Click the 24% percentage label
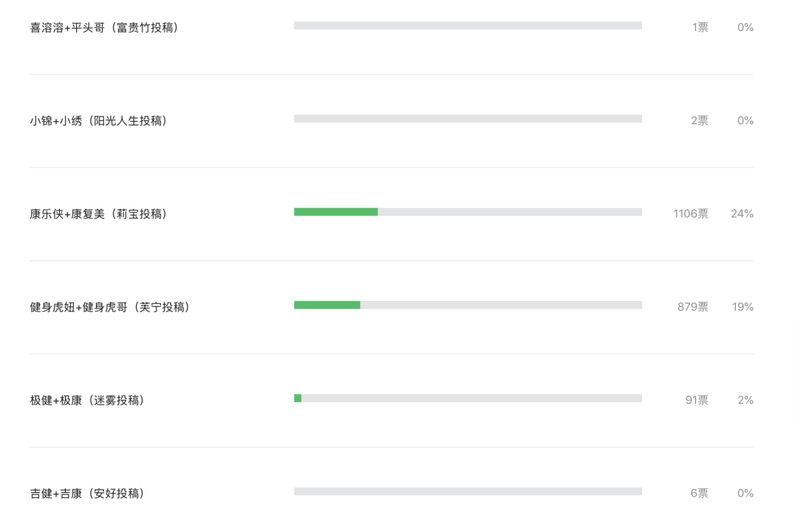 (x=742, y=214)
